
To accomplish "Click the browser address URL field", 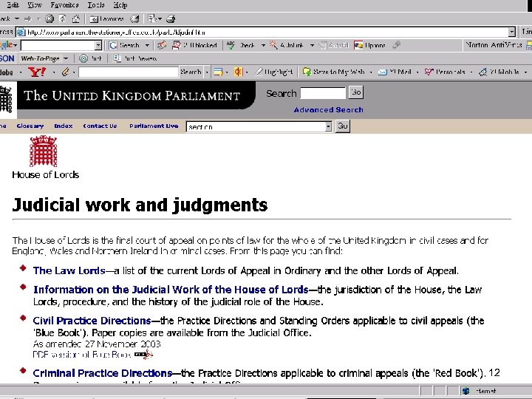I will 267,33.
